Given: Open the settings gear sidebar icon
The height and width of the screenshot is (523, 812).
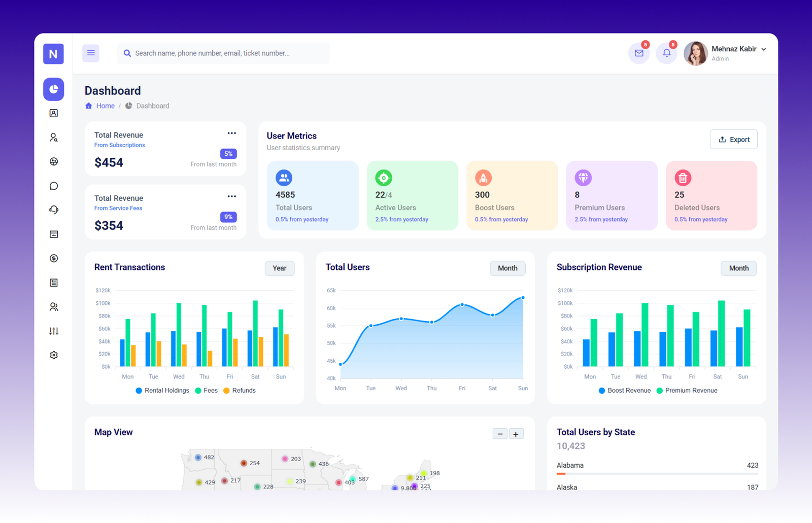Looking at the screenshot, I should [x=54, y=355].
